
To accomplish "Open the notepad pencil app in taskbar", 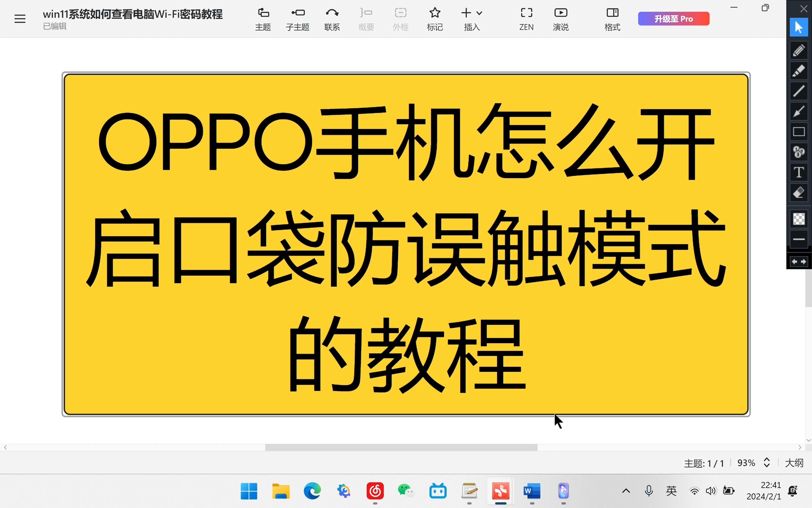I will coord(469,491).
